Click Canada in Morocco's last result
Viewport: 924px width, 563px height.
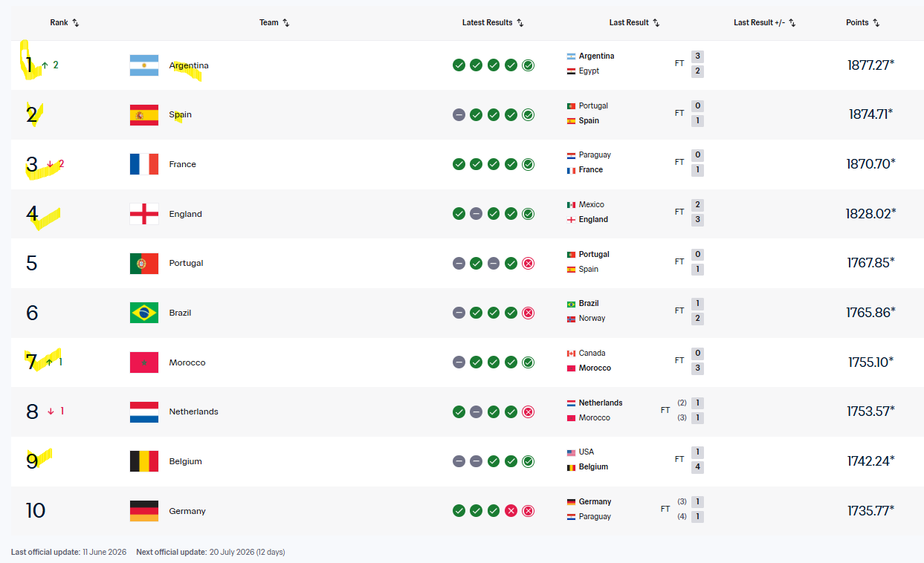tap(592, 354)
